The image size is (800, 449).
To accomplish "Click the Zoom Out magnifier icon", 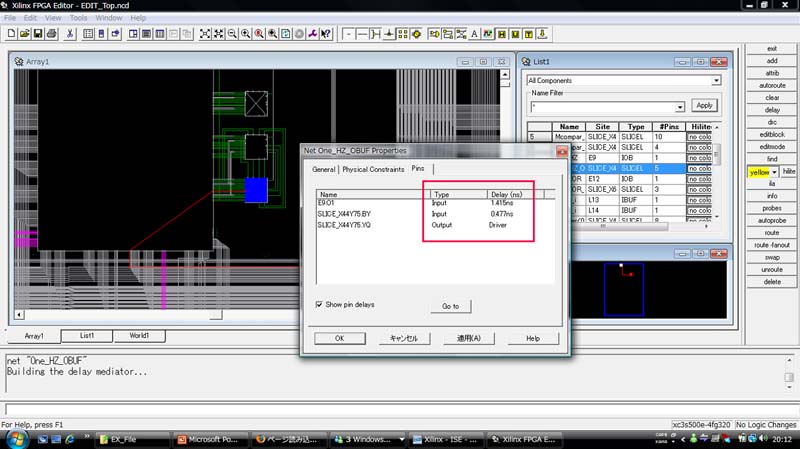I will point(232,34).
